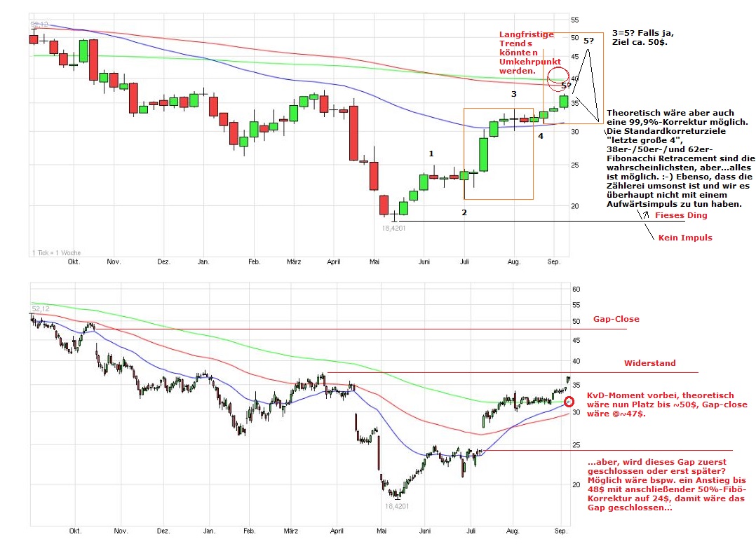
Task: Click the 'Widerstand' resistance label
Action: 649,363
